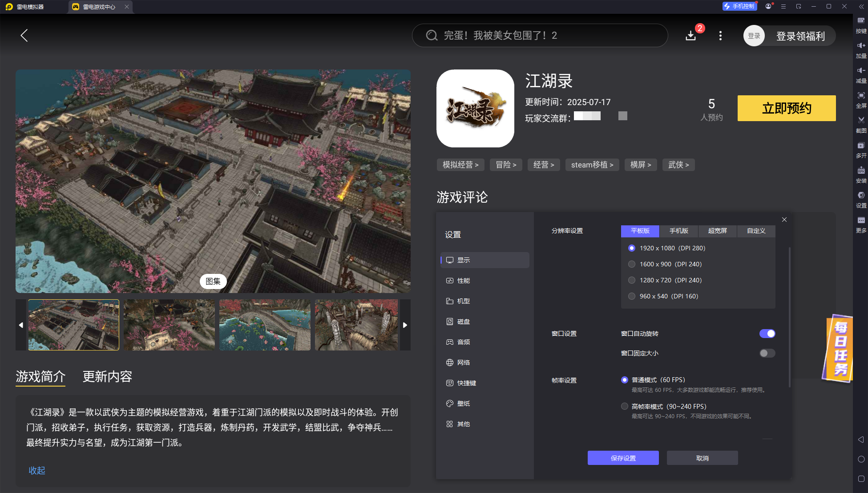Screen dimensions: 868x493
Task: Go back with the left arrow icon
Action: 24,36
